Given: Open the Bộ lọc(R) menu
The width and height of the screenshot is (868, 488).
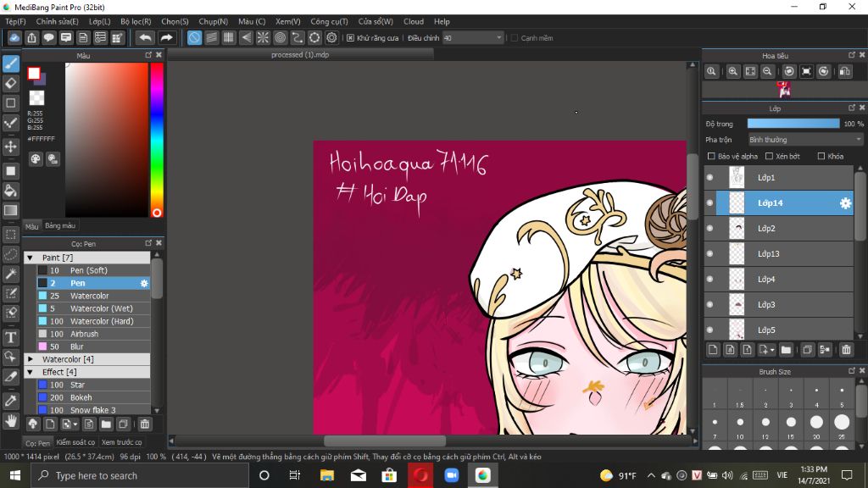Looking at the screenshot, I should (136, 21).
